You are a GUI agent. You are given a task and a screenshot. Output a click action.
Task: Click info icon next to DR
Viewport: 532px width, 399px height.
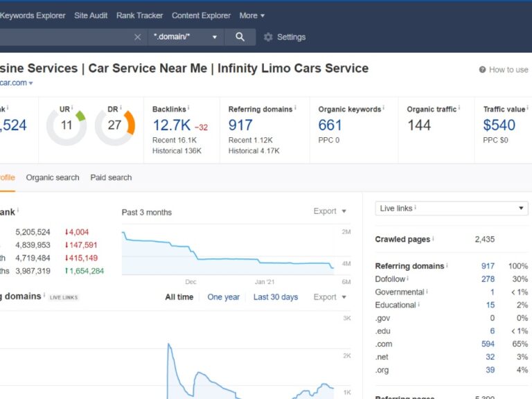[121, 108]
